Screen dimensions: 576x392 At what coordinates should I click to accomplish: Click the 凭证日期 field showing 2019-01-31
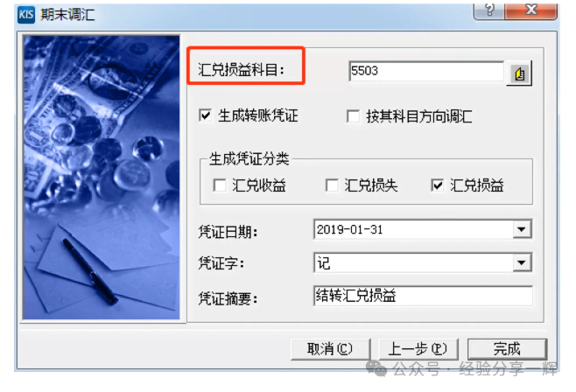423,229
